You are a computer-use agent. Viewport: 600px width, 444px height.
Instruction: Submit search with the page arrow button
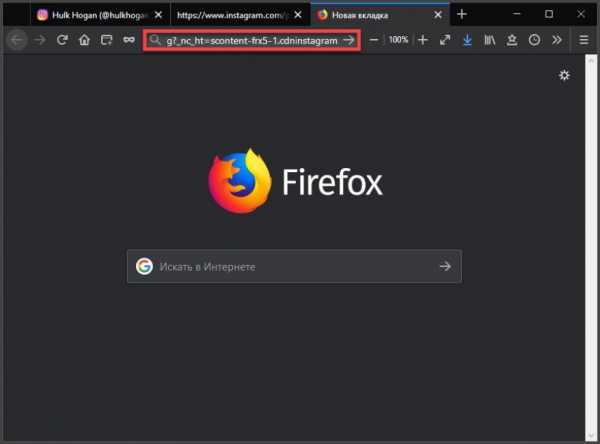click(445, 266)
